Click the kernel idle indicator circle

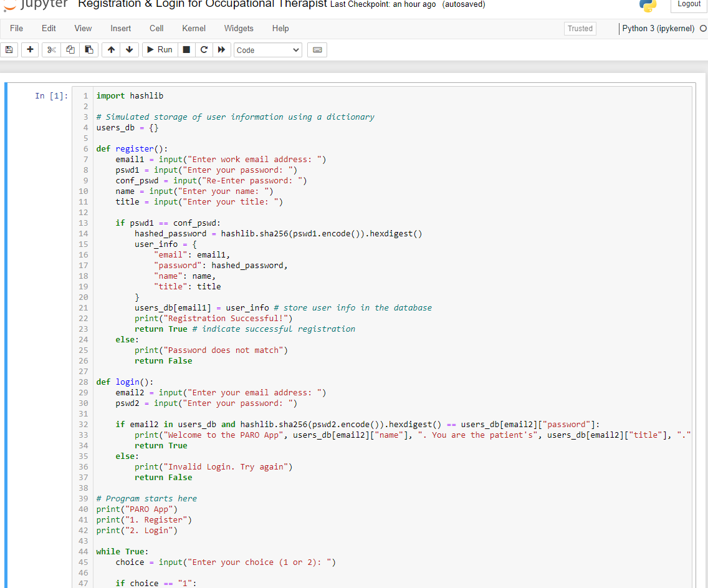tap(703, 29)
